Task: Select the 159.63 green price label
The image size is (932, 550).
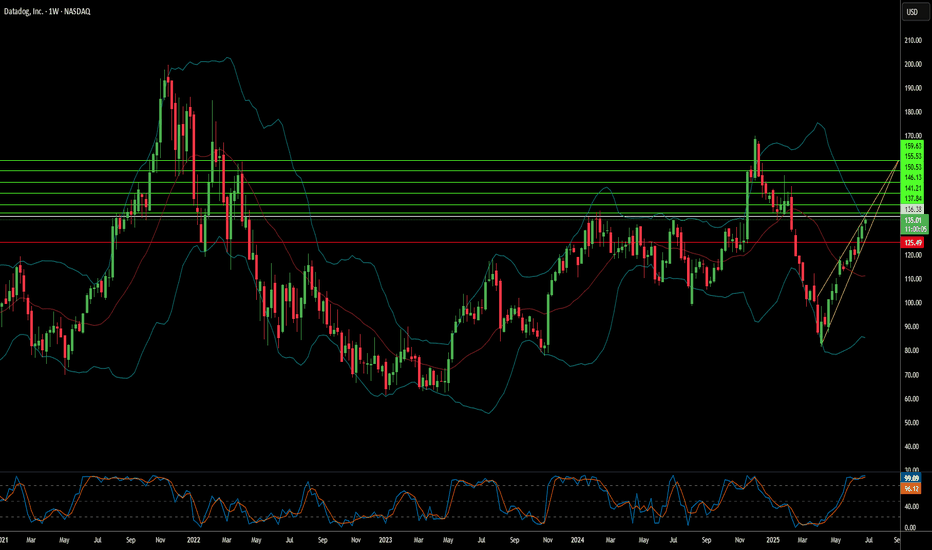Action: [912, 146]
